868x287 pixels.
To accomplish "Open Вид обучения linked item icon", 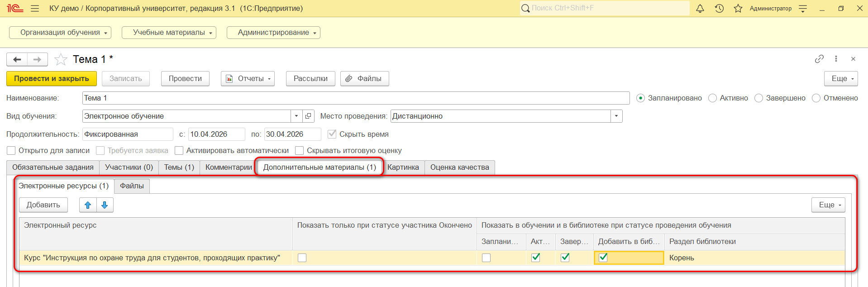I will 308,116.
